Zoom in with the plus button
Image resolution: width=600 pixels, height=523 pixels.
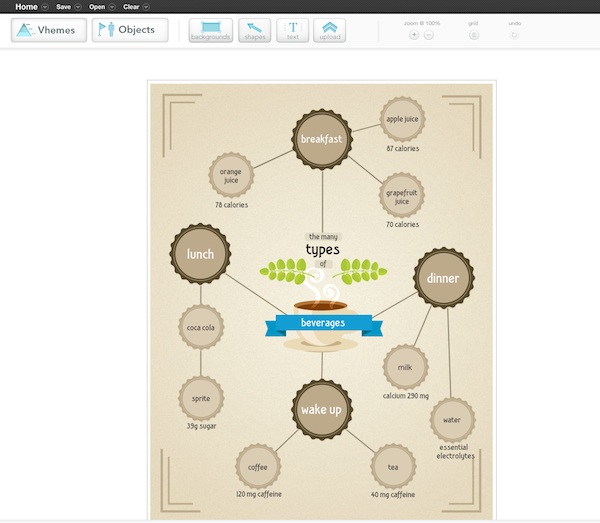[x=414, y=35]
